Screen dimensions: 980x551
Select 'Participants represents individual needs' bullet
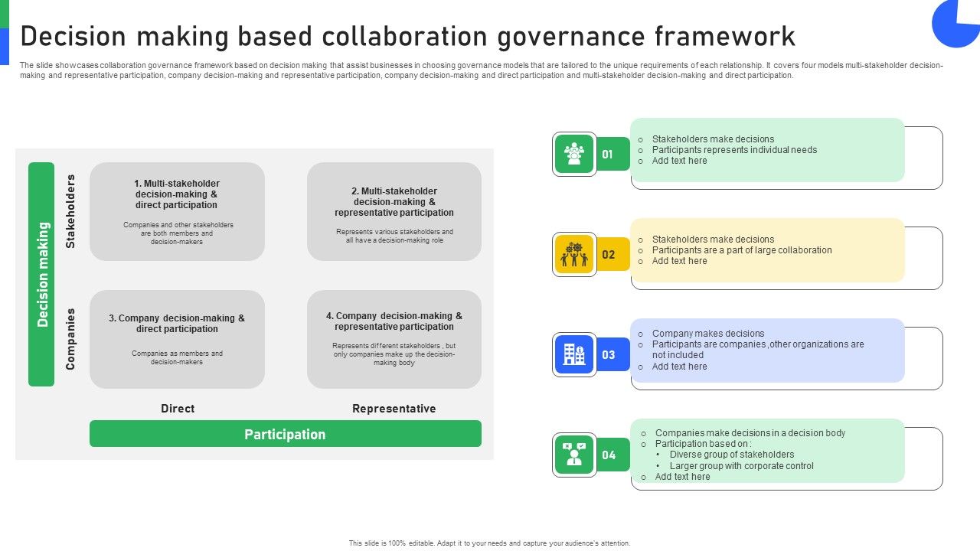[x=734, y=150]
